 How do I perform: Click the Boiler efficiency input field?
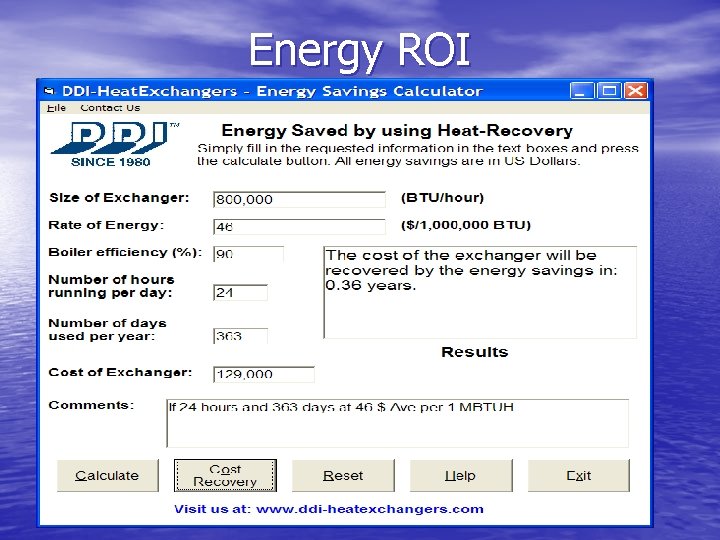click(x=248, y=254)
